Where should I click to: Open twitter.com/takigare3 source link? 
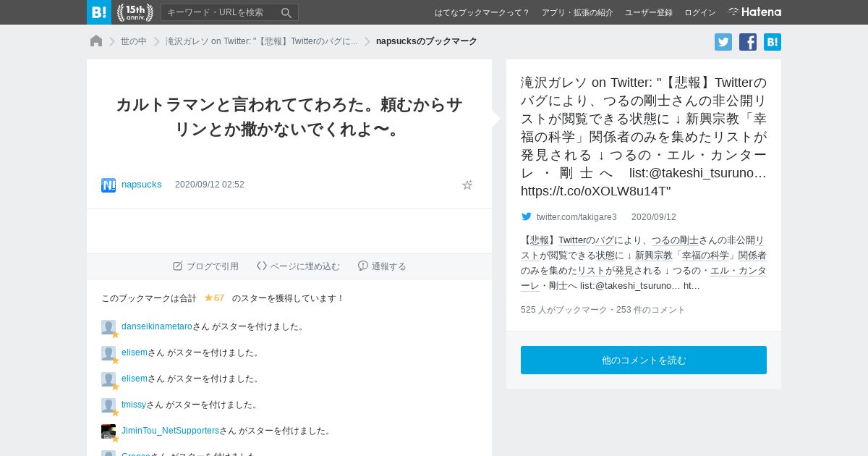(576, 217)
